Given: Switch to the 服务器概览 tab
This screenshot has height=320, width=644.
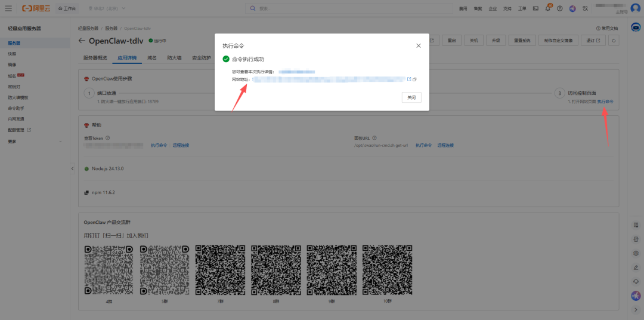Looking at the screenshot, I should pos(95,58).
